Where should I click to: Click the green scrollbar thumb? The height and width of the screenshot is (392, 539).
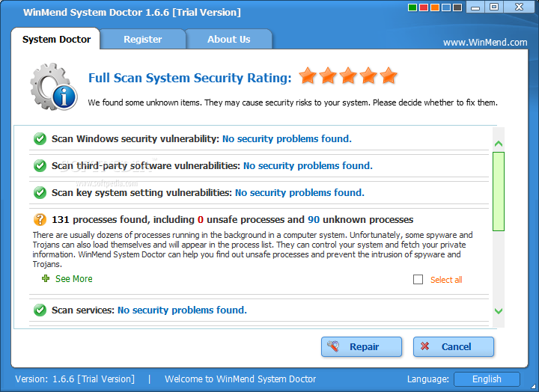pyautogui.click(x=499, y=192)
